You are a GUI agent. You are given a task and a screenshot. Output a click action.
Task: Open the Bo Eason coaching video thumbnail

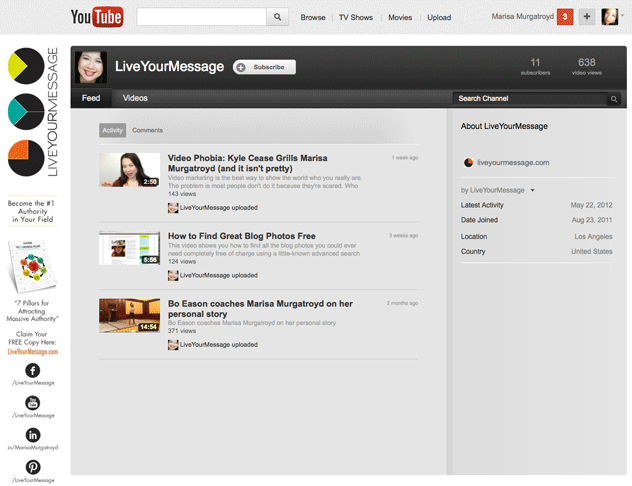point(129,315)
